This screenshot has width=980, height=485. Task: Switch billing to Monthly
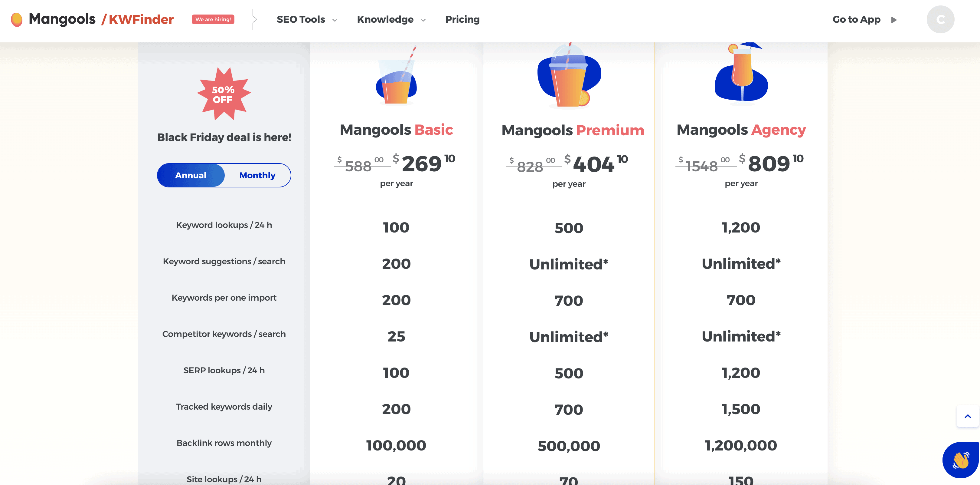point(257,176)
